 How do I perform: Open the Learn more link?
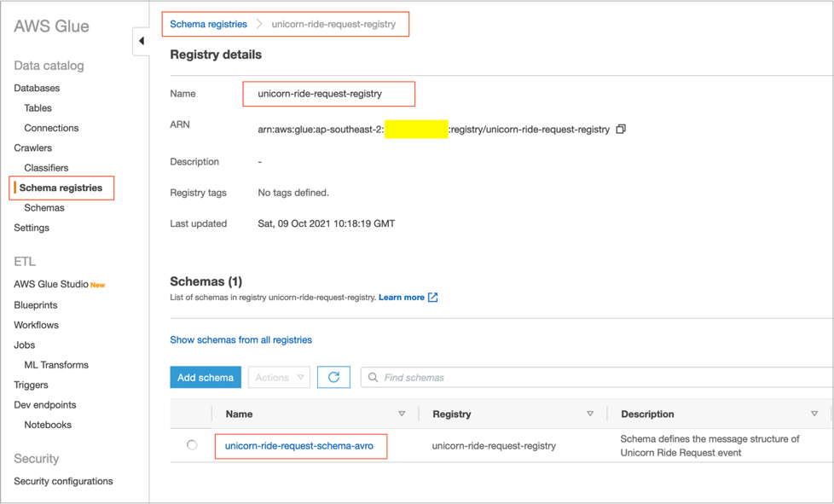(402, 297)
